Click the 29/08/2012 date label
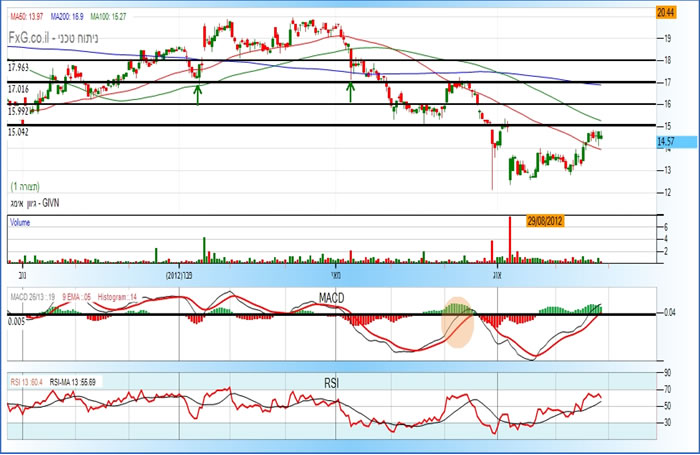Image resolution: width=700 pixels, height=455 pixels. coord(540,221)
